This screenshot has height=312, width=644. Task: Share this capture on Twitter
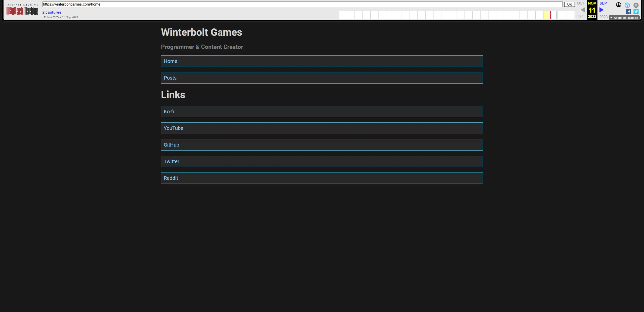point(636,12)
